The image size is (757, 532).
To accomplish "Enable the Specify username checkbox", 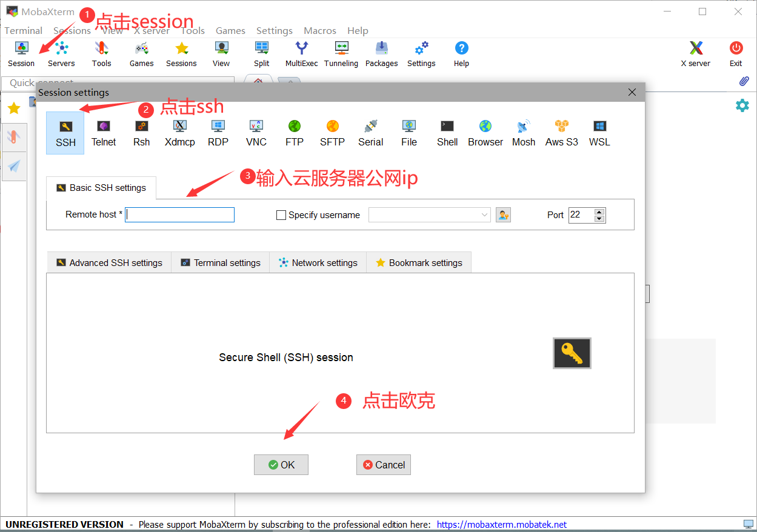I will tap(281, 215).
